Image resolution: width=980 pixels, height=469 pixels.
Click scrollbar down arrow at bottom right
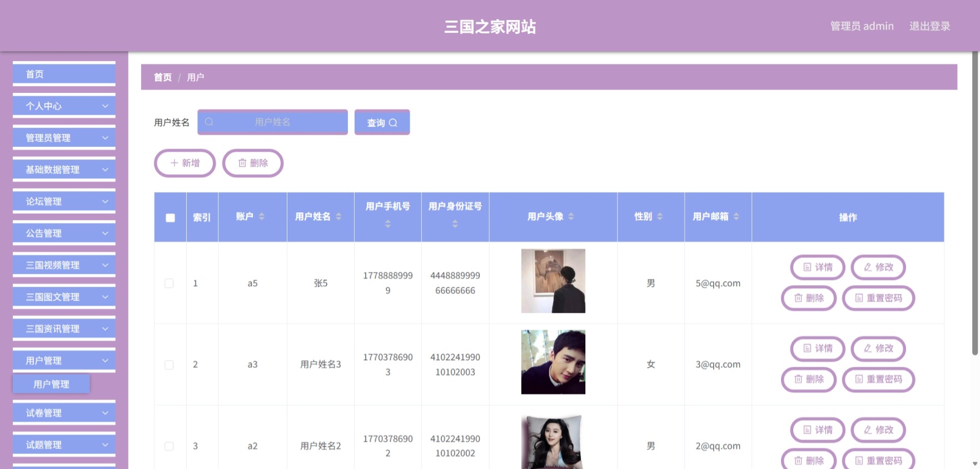tap(975, 463)
